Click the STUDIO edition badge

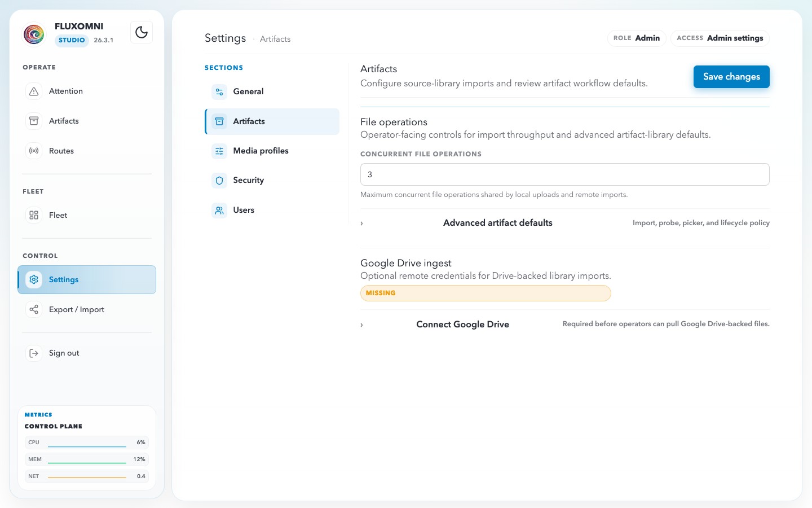tap(72, 41)
